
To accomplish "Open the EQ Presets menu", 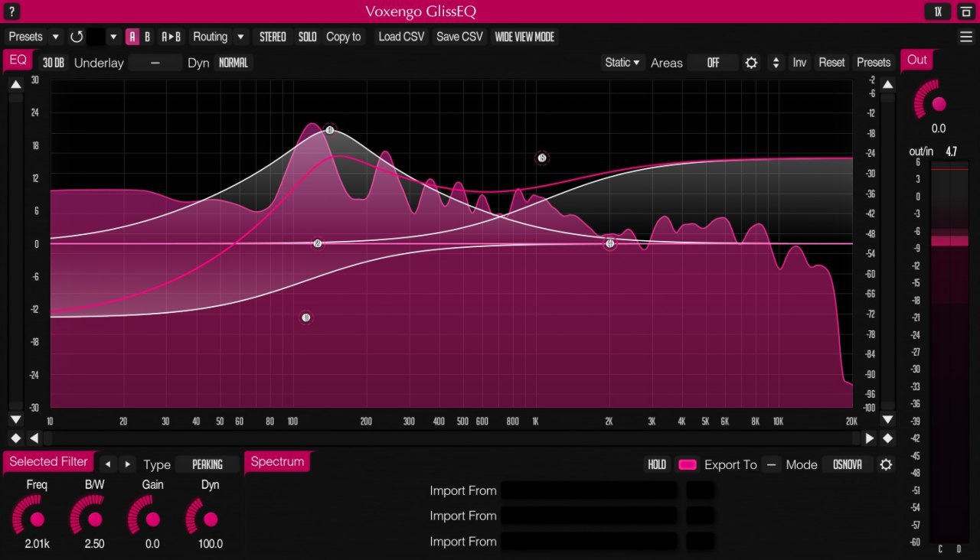I will click(x=874, y=63).
